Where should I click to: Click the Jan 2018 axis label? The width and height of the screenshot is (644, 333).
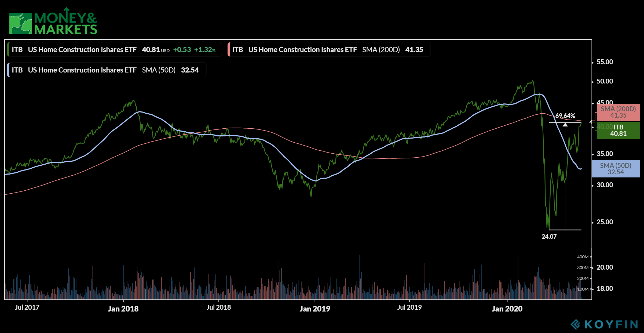123,309
